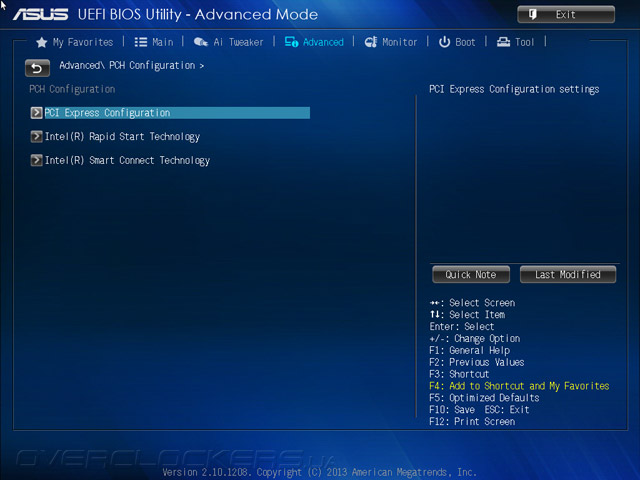640x480 pixels.
Task: Open Quick Note
Action: click(471, 274)
